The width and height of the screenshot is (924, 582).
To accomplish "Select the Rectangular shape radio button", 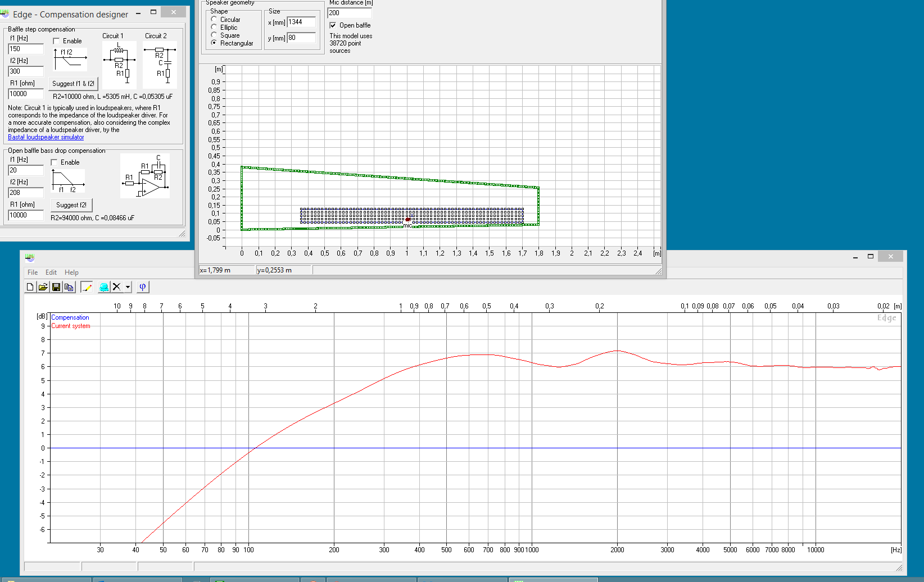I will (x=214, y=43).
